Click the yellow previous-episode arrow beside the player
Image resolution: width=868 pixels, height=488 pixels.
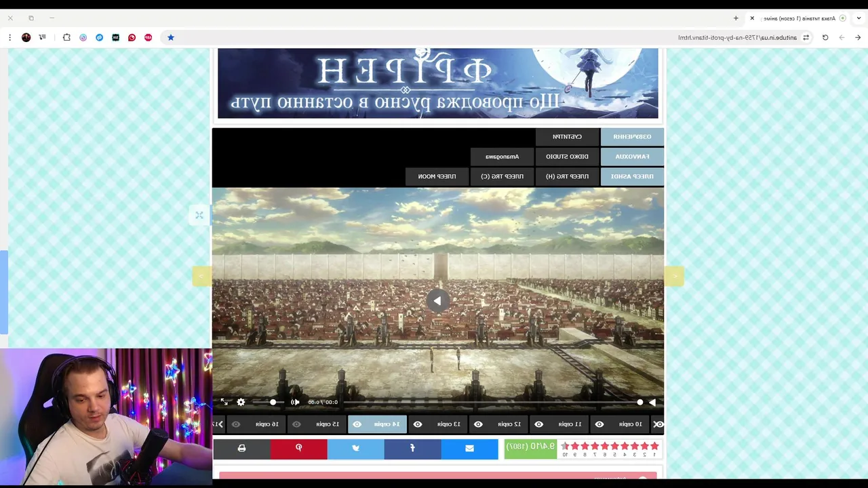pos(674,276)
